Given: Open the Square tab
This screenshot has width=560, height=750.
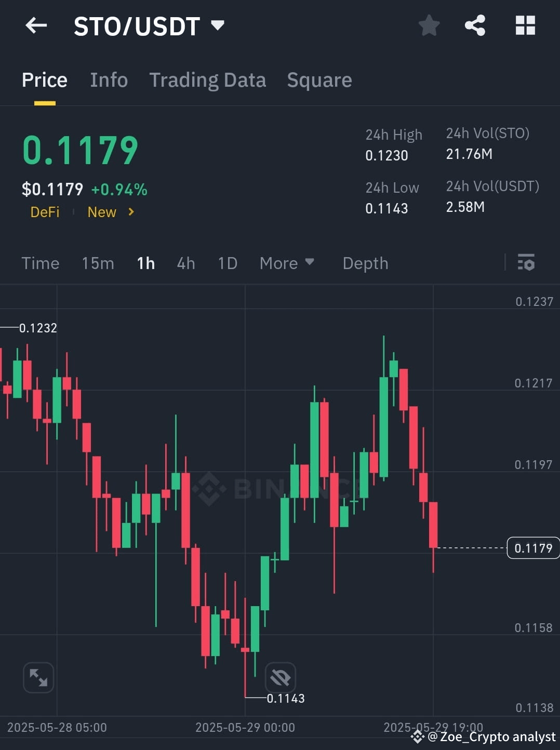Looking at the screenshot, I should coord(319,80).
